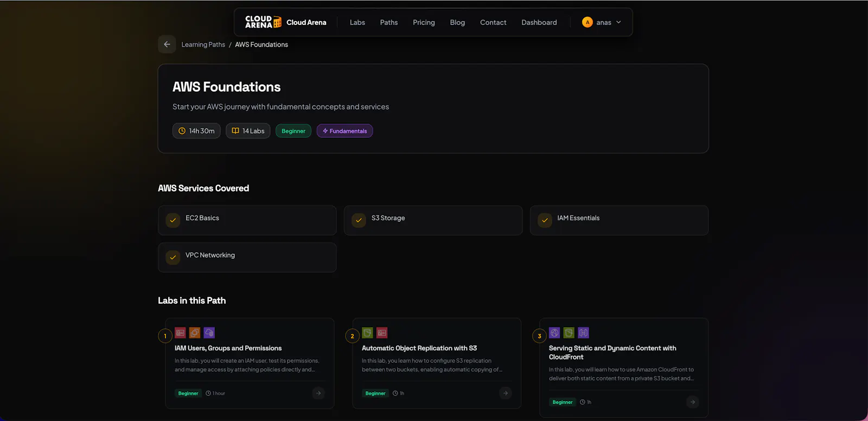This screenshot has width=868, height=421.
Task: Click 'you will create an IAM user' description
Action: tap(247, 365)
